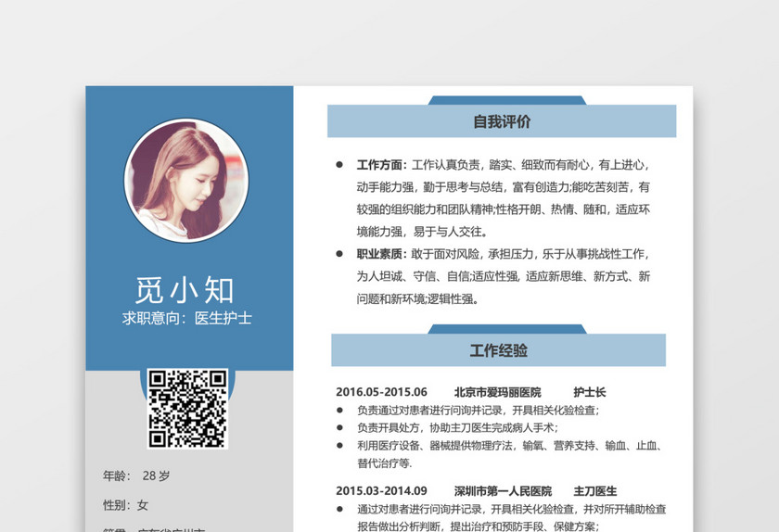Click the line 境能力强，易于与人交往
Screen dimensions: 779x532
click(x=422, y=232)
